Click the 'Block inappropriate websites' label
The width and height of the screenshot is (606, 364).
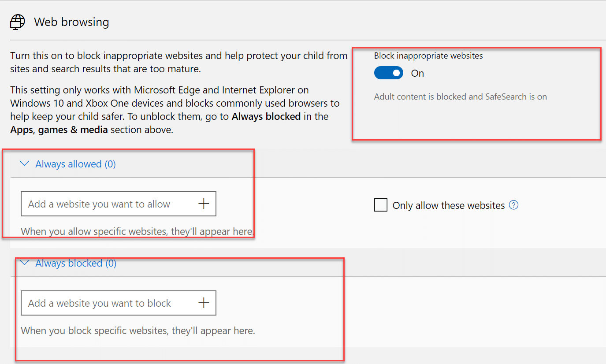pos(428,56)
